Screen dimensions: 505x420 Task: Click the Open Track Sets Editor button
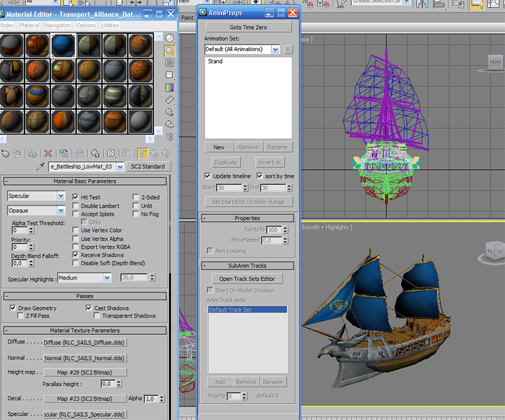point(247,279)
